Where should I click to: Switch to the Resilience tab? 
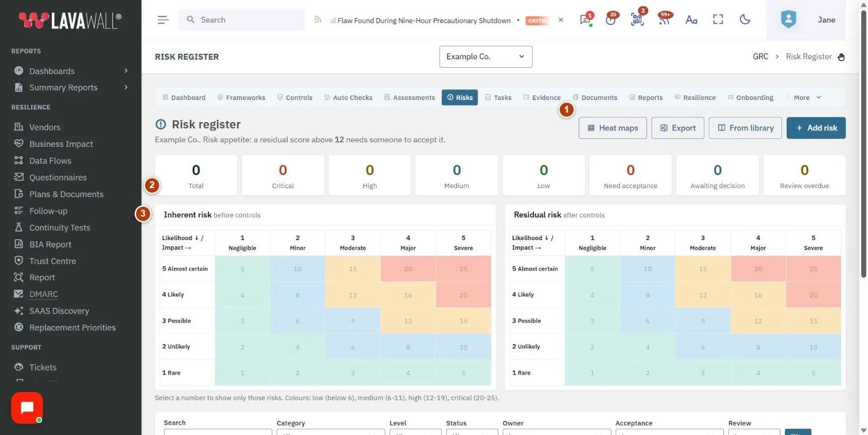point(695,97)
